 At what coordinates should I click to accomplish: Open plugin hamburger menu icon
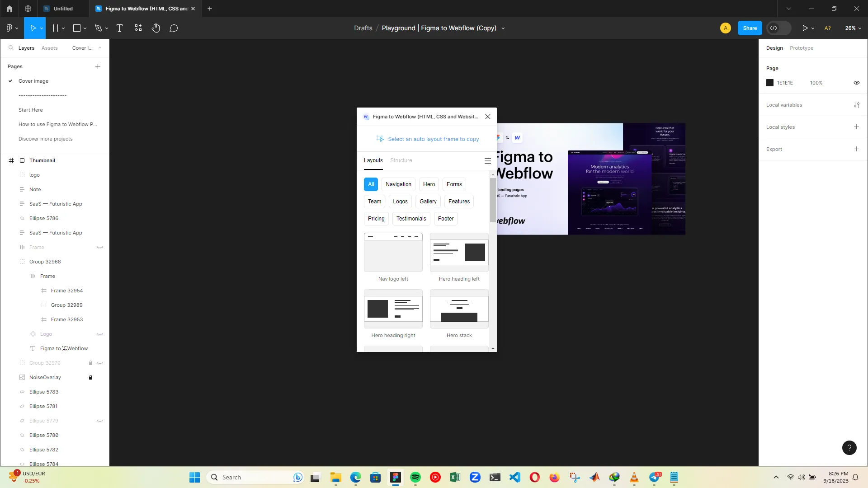point(487,161)
